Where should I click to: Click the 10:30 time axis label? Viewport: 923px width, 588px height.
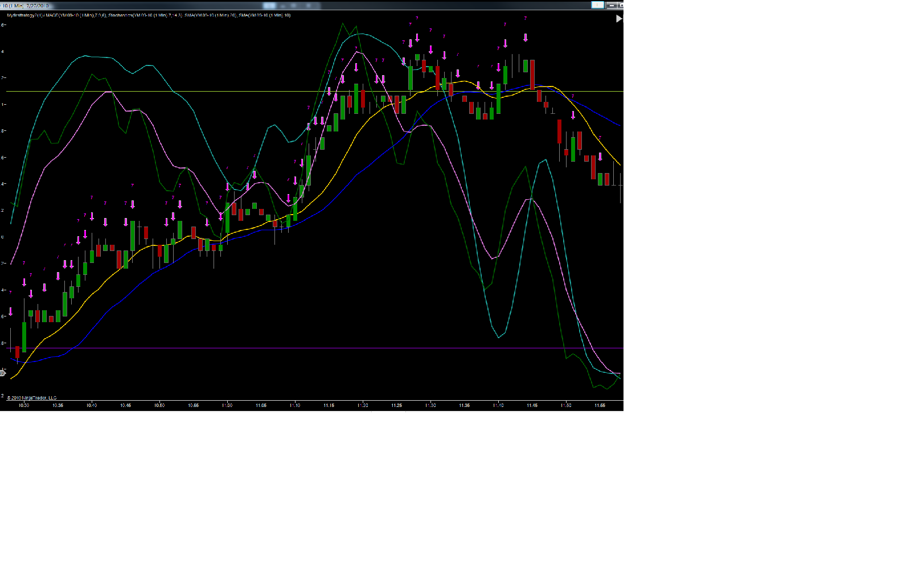coord(24,405)
